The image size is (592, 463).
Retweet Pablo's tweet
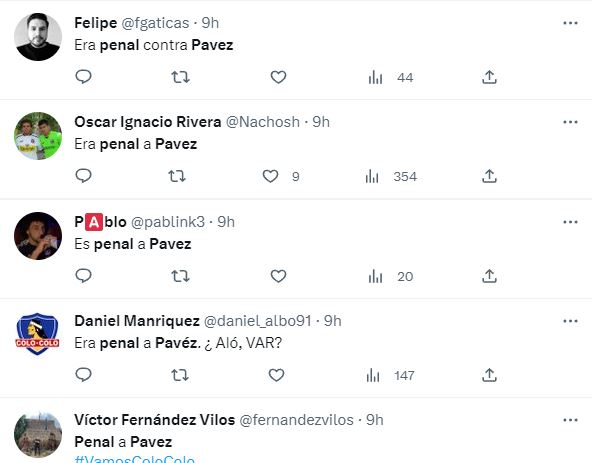180,276
